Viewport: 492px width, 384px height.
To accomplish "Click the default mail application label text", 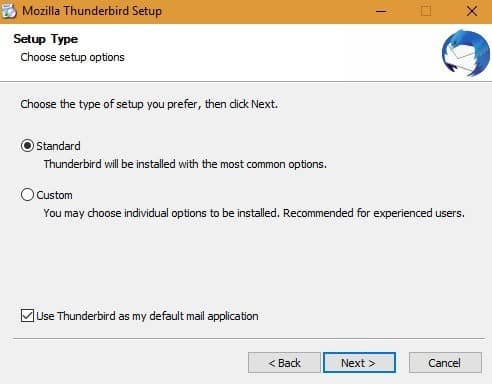I will pos(147,316).
